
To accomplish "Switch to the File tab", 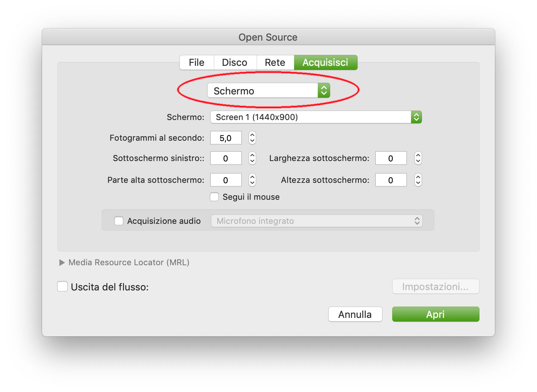I will [197, 62].
